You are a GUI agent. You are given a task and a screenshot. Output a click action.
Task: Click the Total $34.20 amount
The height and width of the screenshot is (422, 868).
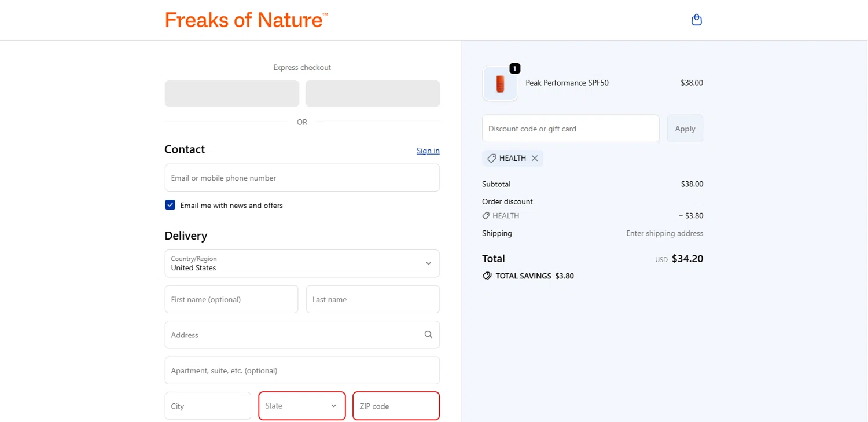[x=687, y=259]
